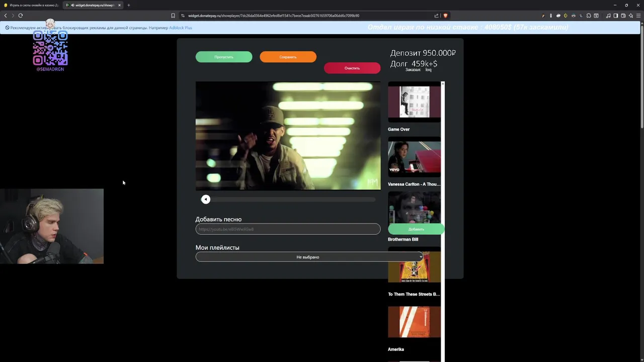Click the song URL input field

(288, 229)
